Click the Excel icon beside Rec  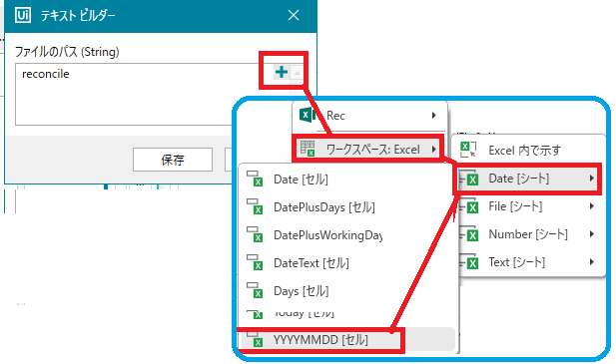(308, 115)
